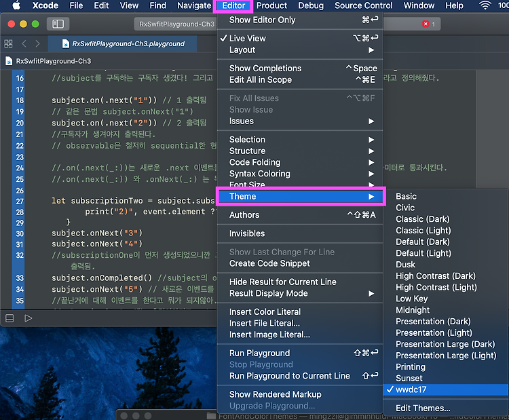The width and height of the screenshot is (509, 420).
Task: Click the red error badge in toolbar
Action: 426,24
